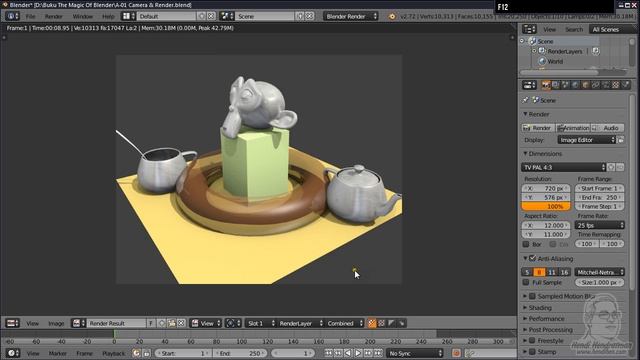This screenshot has height=360, width=640.
Task: Jump to first frame in timeline playback
Action: click(x=328, y=353)
